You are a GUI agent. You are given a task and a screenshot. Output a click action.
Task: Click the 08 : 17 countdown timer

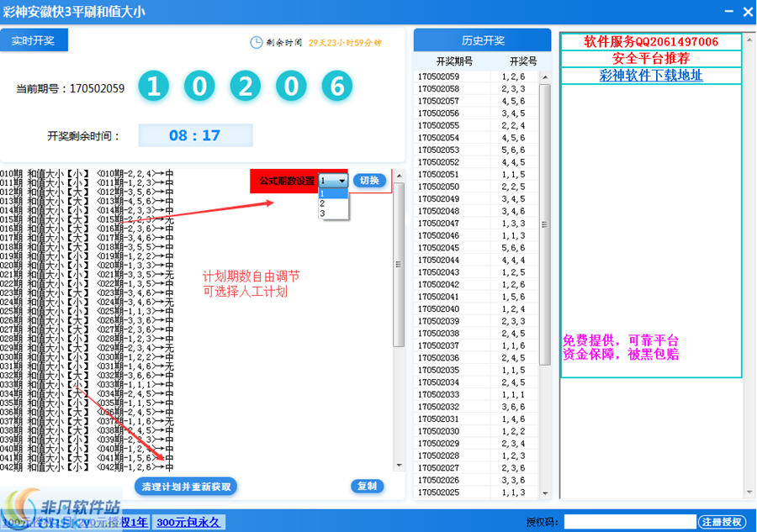point(195,135)
